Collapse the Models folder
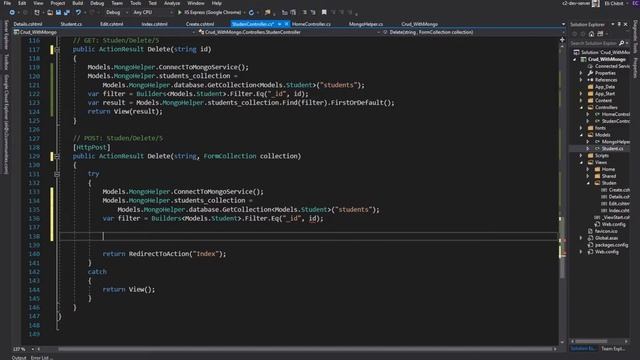This screenshot has height=360, width=640. click(x=581, y=135)
